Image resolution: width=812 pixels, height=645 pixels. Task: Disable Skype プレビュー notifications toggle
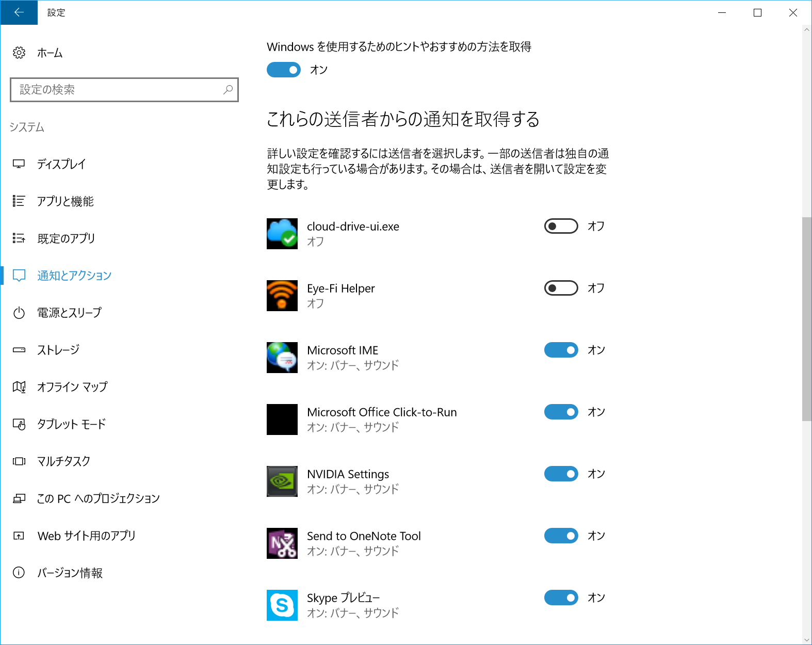[x=561, y=598]
